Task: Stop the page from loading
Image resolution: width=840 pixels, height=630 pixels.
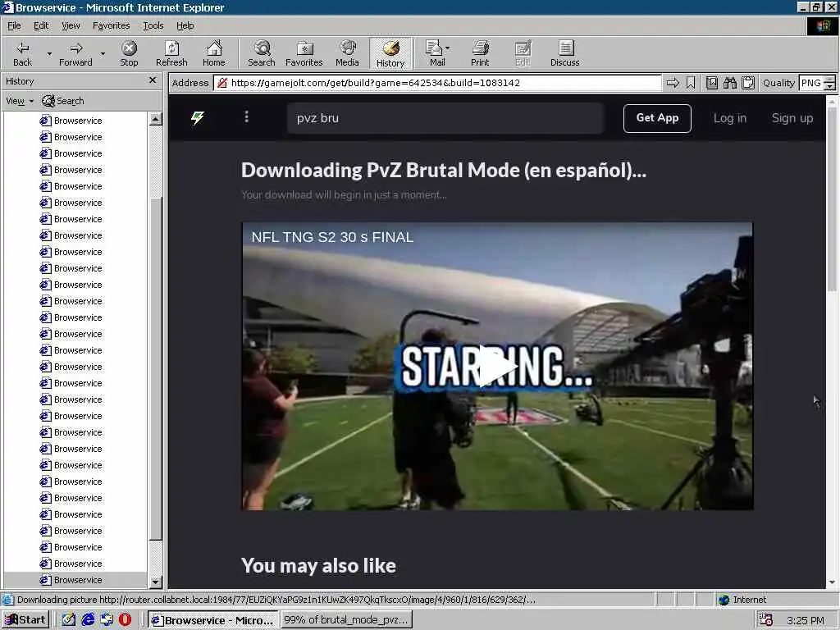Action: point(129,53)
